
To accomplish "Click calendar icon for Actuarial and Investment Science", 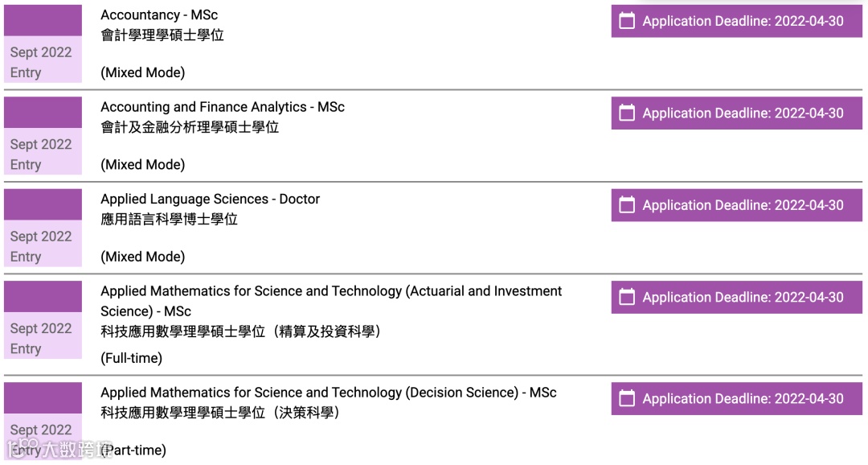I will (628, 298).
